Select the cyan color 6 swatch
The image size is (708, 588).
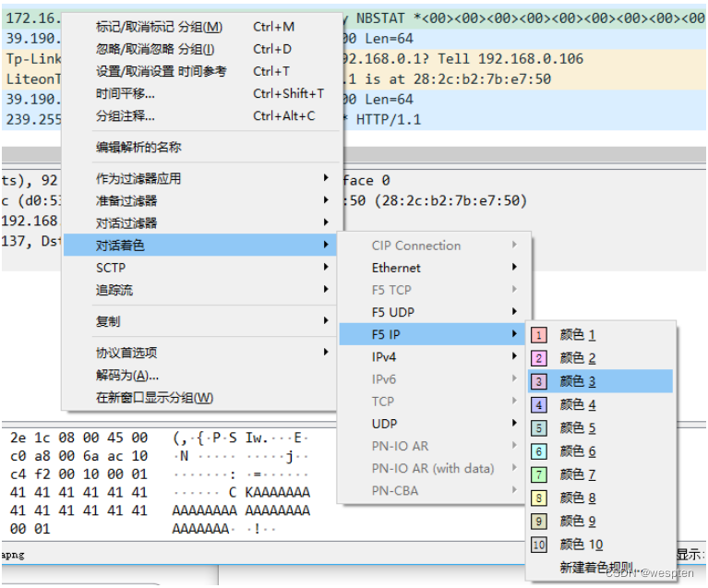click(539, 451)
